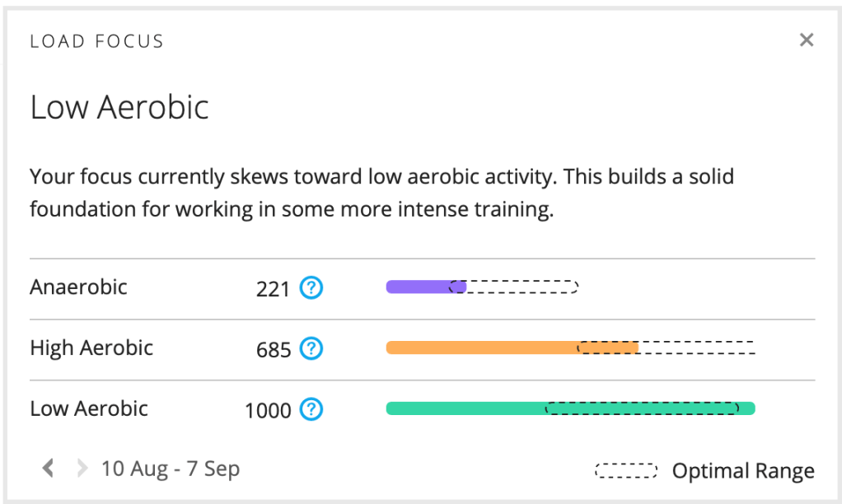Click the High Aerobic load value 685

274,350
